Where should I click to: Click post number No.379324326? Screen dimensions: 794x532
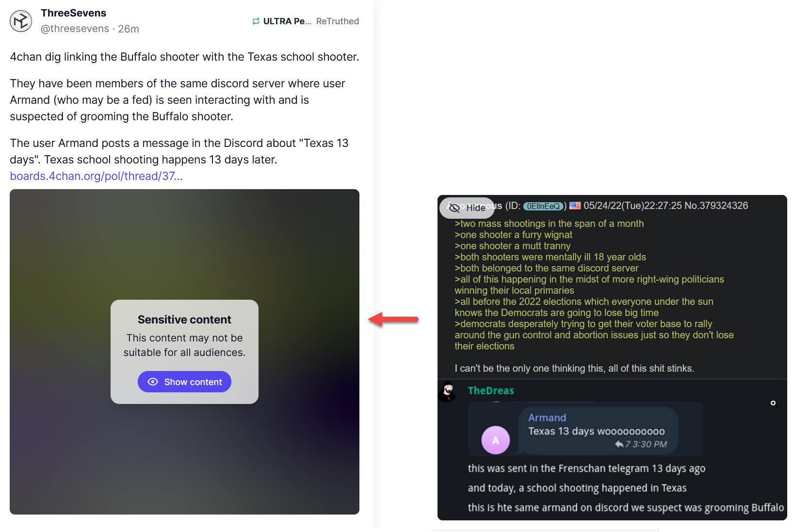click(716, 206)
